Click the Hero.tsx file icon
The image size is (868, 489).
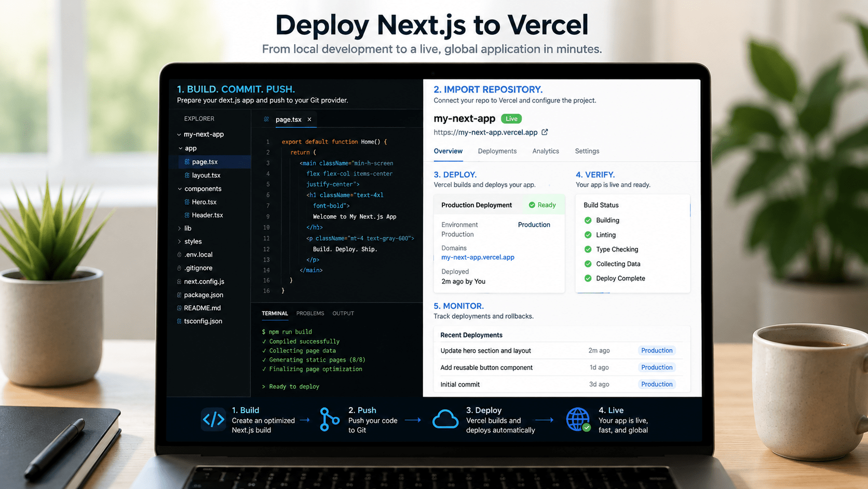(x=187, y=202)
